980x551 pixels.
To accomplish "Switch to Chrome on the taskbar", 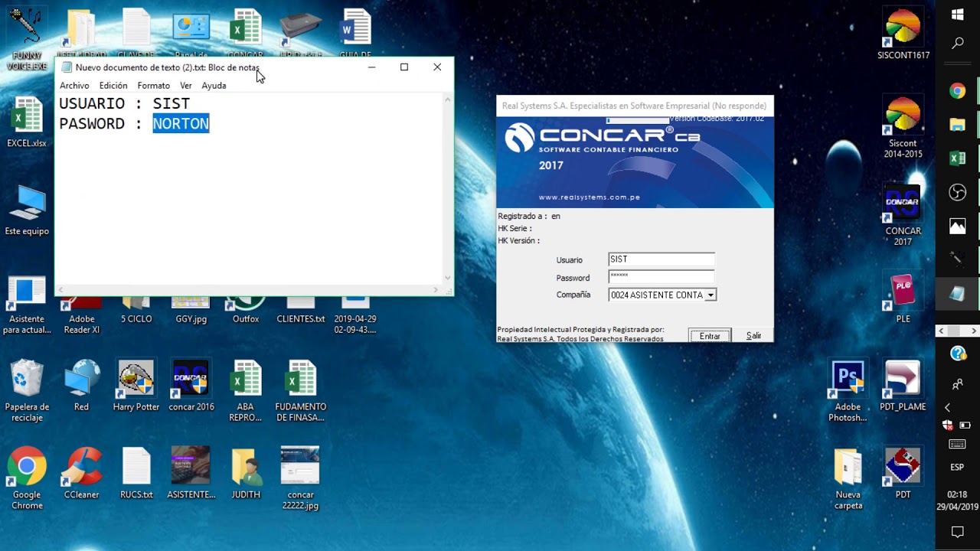I will [958, 91].
